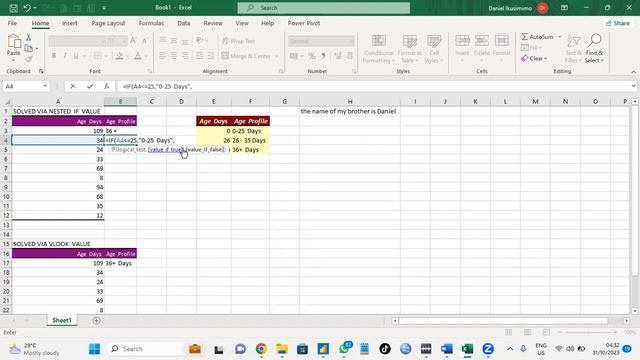The height and width of the screenshot is (360, 640).
Task: Click the Cancel (X) formula entry icon
Action: tap(73, 86)
